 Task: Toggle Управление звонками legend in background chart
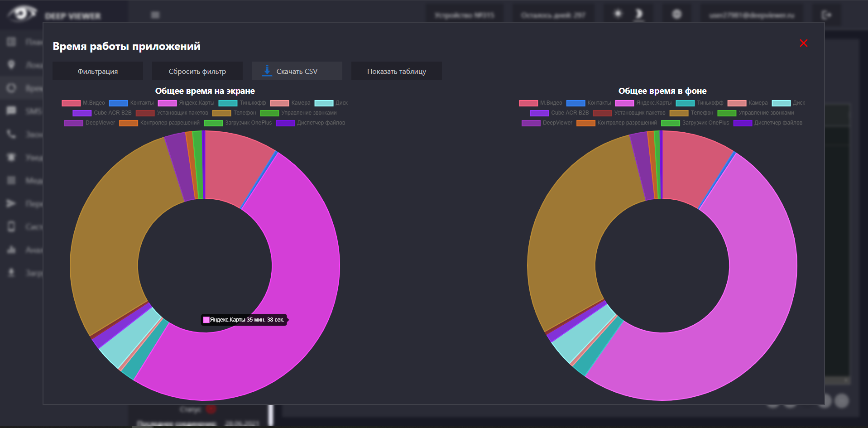coord(756,113)
